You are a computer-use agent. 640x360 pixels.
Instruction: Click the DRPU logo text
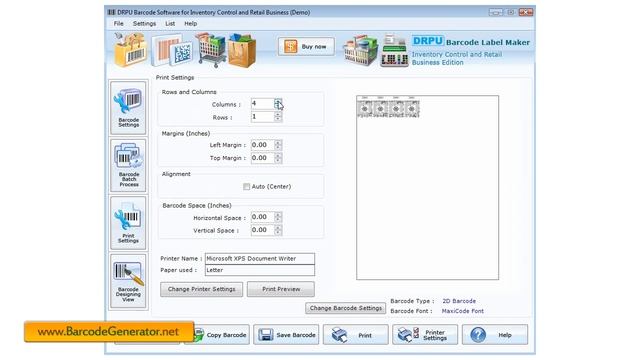coord(427,41)
